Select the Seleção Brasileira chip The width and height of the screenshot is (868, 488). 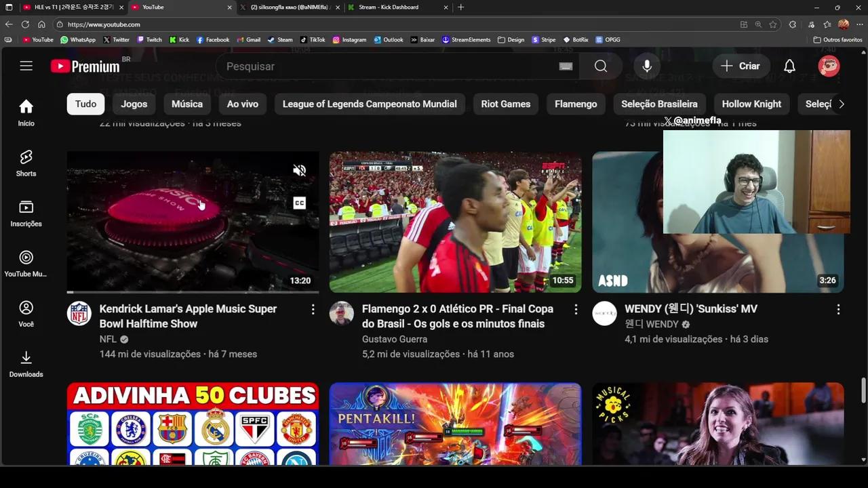pos(659,104)
